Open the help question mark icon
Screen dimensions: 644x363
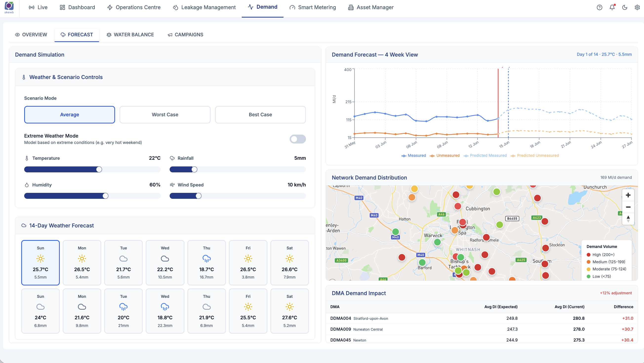click(x=600, y=7)
